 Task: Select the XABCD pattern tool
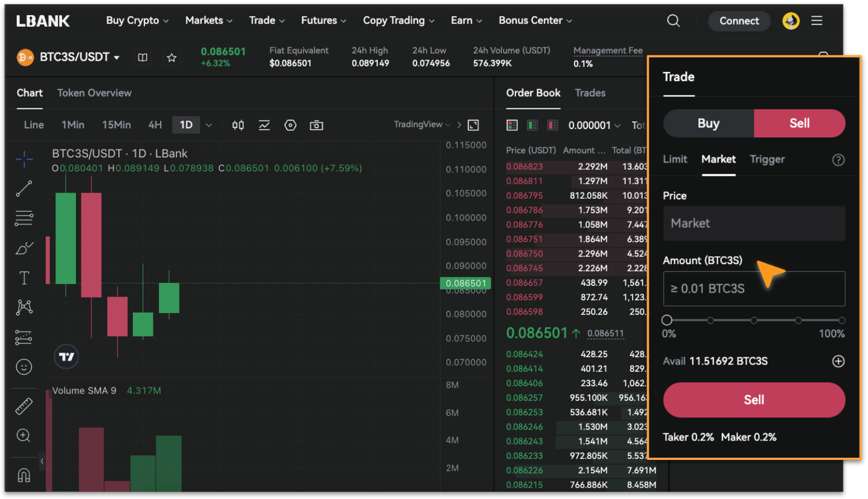pyautogui.click(x=23, y=307)
